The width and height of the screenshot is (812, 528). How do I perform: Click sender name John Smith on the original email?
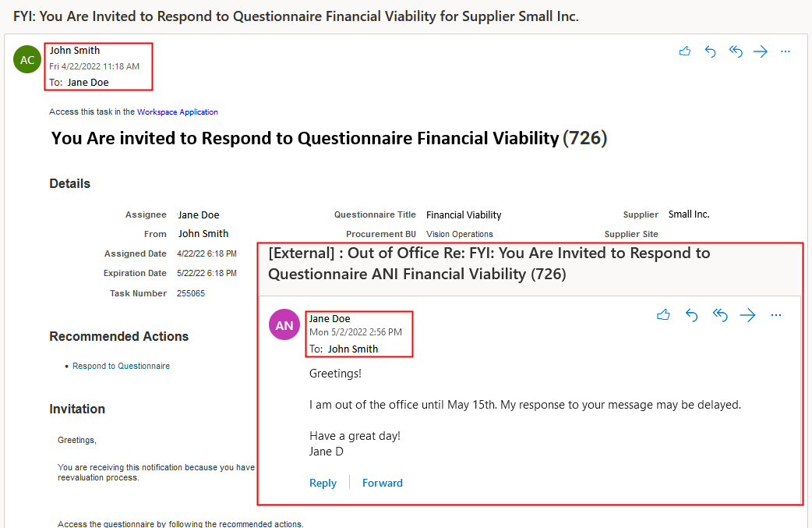(x=75, y=51)
